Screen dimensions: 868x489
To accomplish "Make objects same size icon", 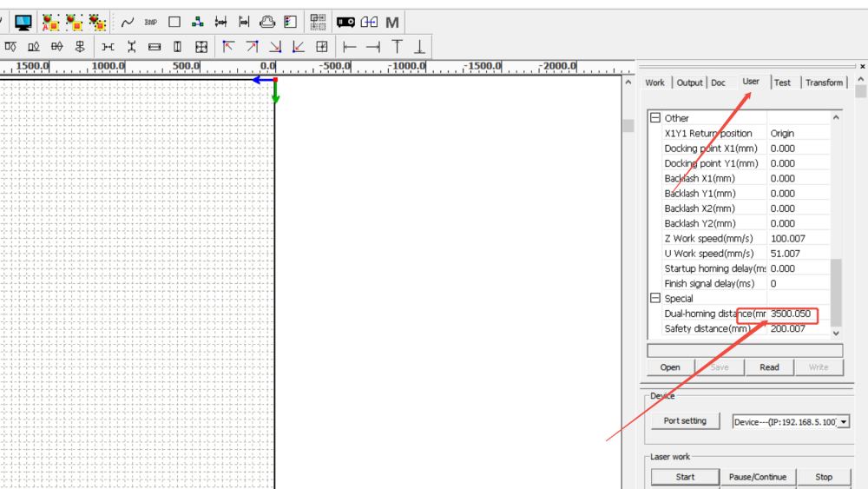I will pyautogui.click(x=201, y=47).
